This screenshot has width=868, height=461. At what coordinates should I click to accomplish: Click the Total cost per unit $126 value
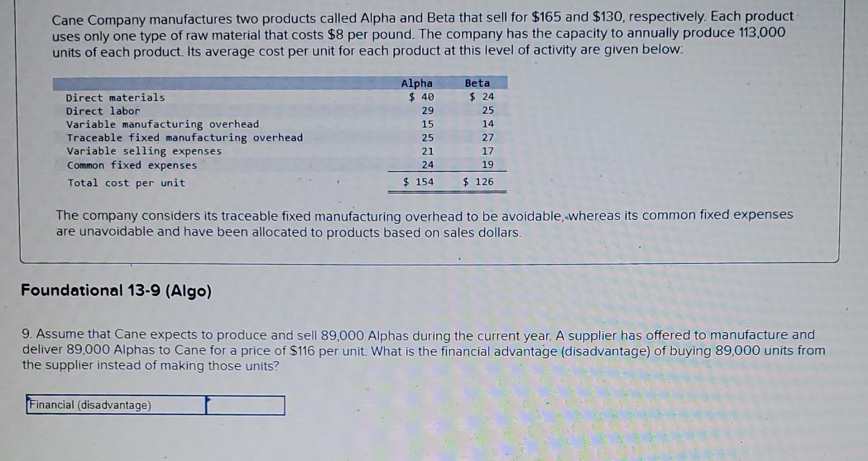(x=477, y=182)
